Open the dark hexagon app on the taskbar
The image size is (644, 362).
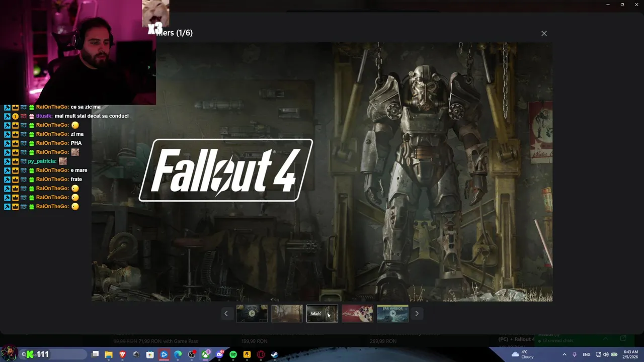point(136,354)
